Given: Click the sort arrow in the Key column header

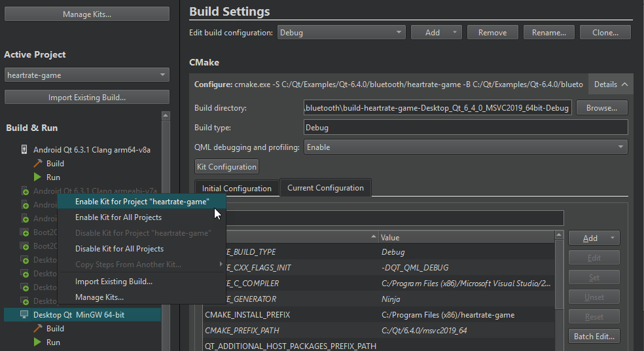Looking at the screenshot, I should 374,237.
